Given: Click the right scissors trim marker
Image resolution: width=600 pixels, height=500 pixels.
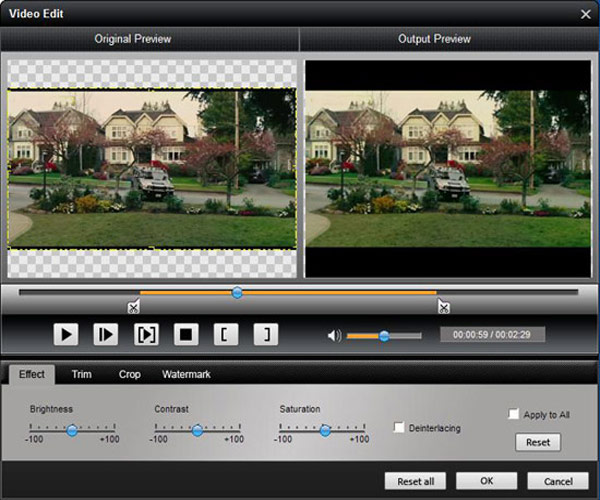Looking at the screenshot, I should tap(443, 307).
